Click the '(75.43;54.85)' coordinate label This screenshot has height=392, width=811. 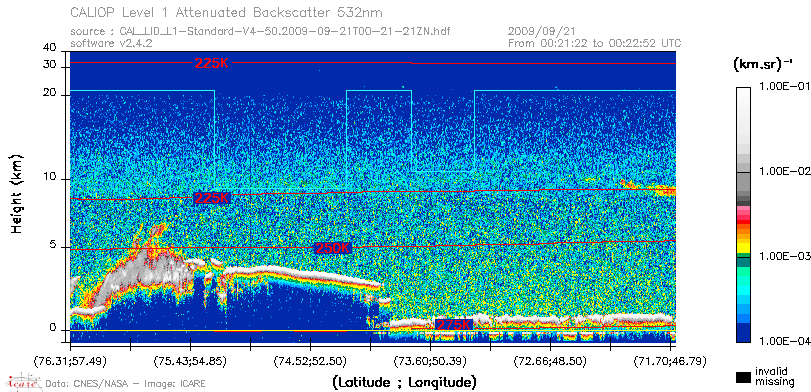click(190, 360)
